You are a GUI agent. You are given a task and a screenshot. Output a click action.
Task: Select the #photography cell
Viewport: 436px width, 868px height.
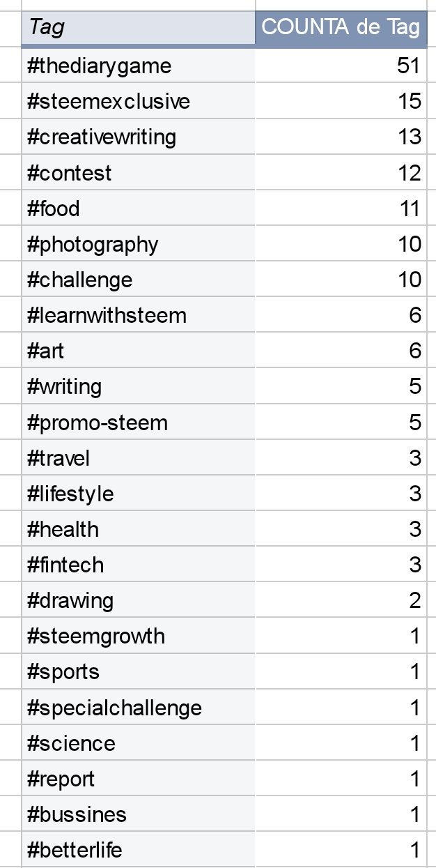pos(138,244)
